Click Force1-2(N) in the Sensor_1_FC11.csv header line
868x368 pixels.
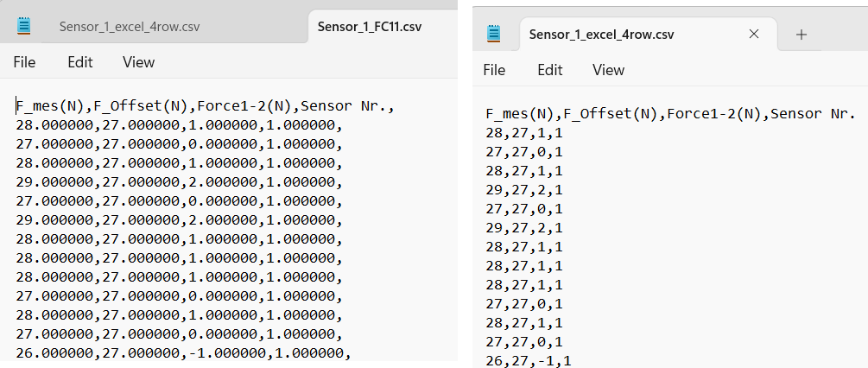[x=244, y=106]
